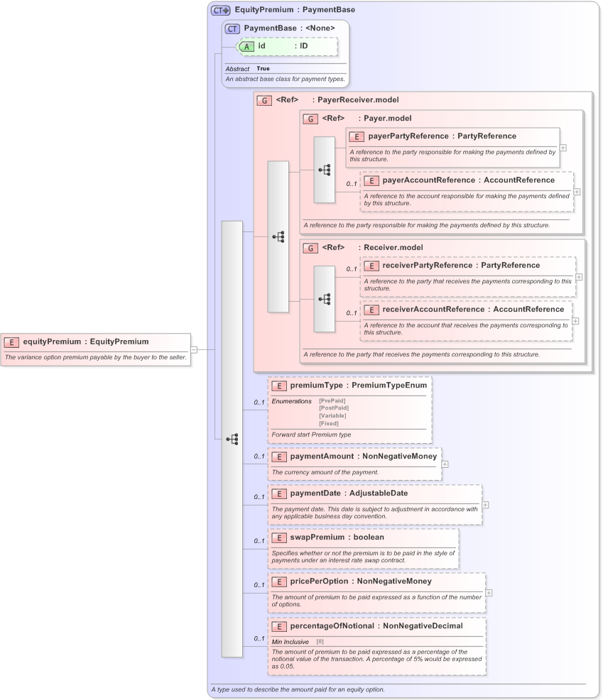This screenshot has height=700, width=603.
Task: Click the E icon of percentageOfNotional
Action: [279, 626]
